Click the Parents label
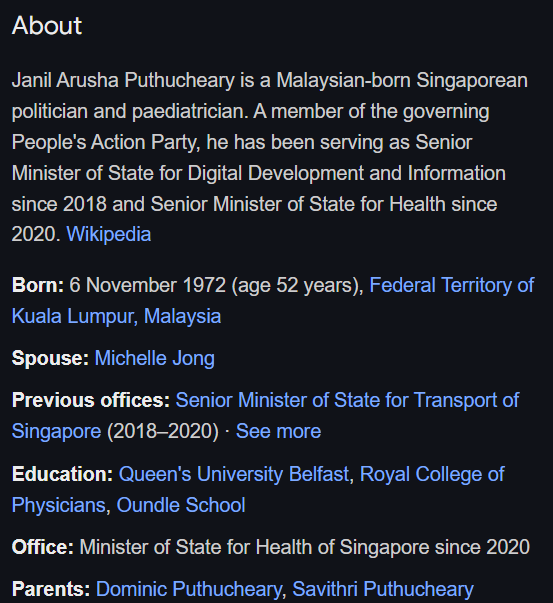 click(x=51, y=590)
